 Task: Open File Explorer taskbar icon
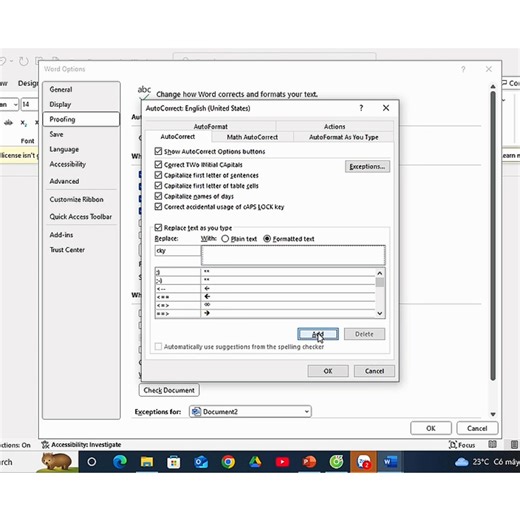147,462
